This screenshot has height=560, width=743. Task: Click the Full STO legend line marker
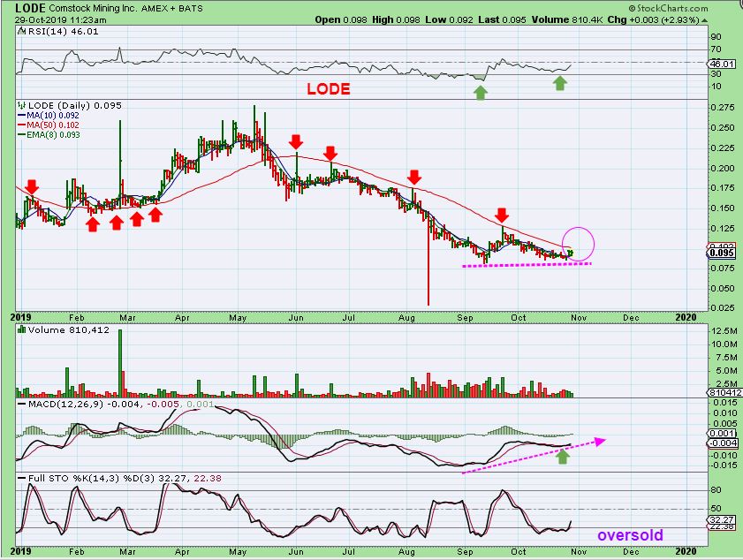[x=22, y=478]
